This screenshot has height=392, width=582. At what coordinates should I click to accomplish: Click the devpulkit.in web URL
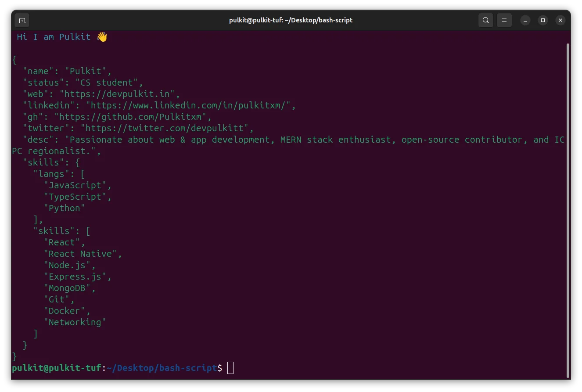click(x=119, y=94)
